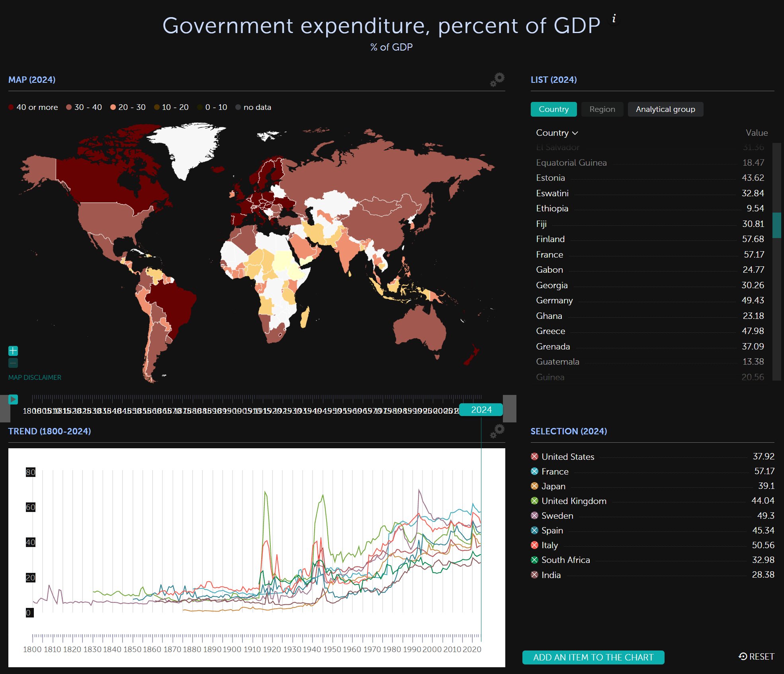Toggle the '0 - 10' legend category
This screenshot has height=674, width=784.
click(x=212, y=107)
